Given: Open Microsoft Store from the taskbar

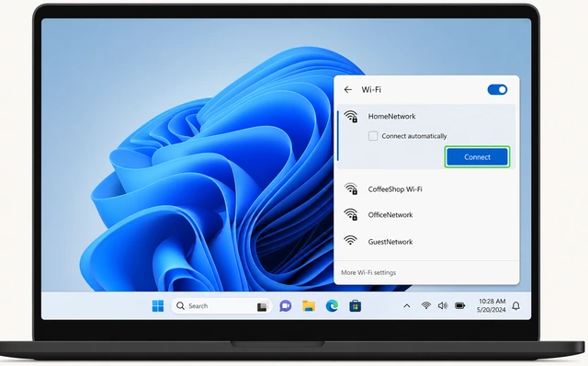Looking at the screenshot, I should (x=356, y=306).
